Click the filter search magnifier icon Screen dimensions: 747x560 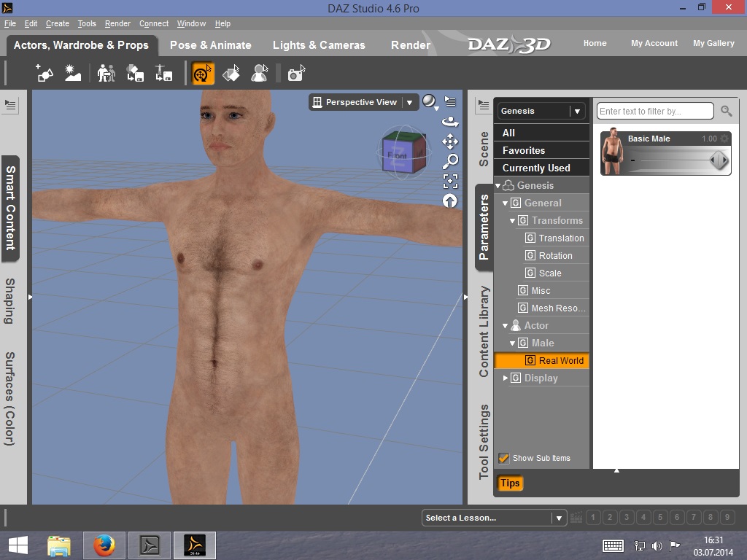pos(726,111)
